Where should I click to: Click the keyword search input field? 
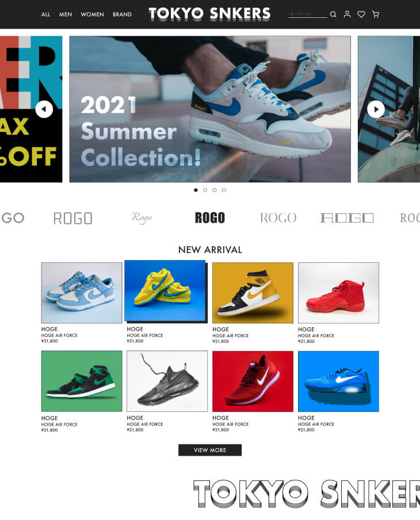pyautogui.click(x=308, y=14)
